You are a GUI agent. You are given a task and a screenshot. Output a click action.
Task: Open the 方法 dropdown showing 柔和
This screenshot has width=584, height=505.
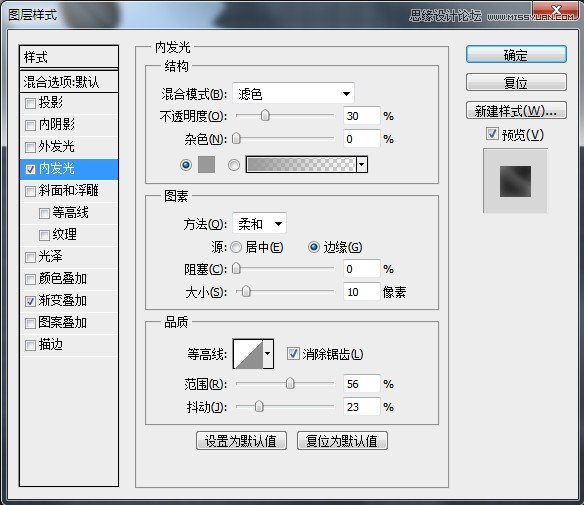259,224
